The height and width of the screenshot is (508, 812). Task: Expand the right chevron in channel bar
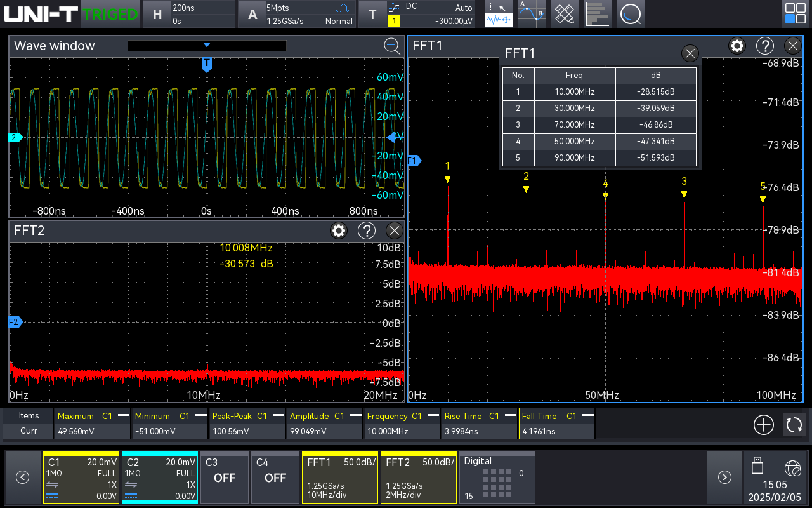click(x=724, y=478)
